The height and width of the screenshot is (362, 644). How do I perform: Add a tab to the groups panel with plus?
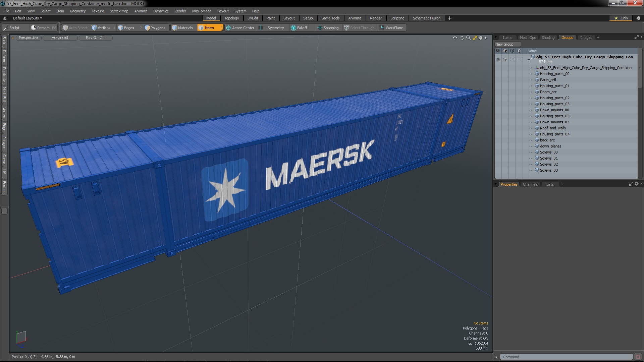(x=598, y=38)
